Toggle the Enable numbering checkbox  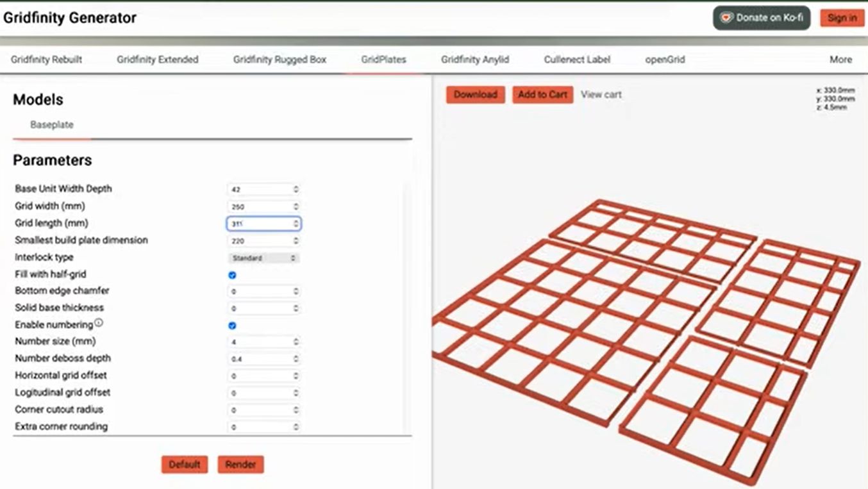pyautogui.click(x=232, y=326)
